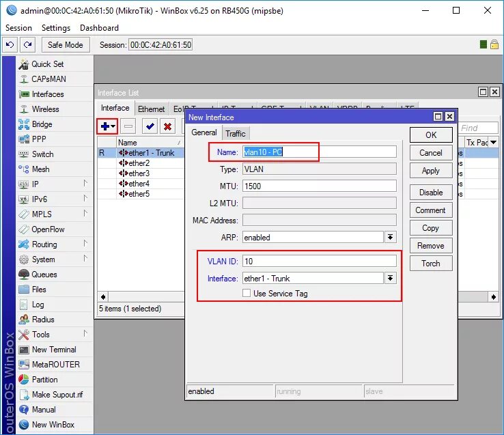Expand the ARP dropdown arrow
The width and height of the screenshot is (504, 435).
tap(390, 237)
